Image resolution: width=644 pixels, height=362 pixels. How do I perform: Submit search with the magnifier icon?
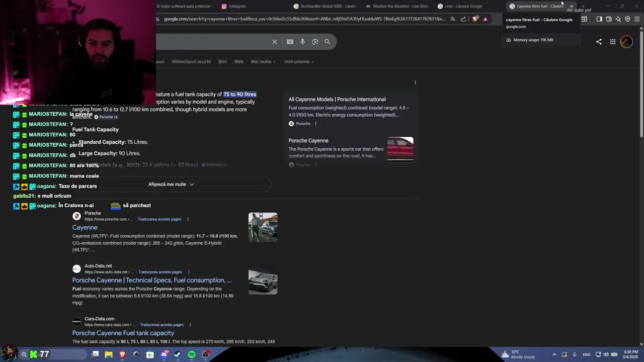click(328, 42)
